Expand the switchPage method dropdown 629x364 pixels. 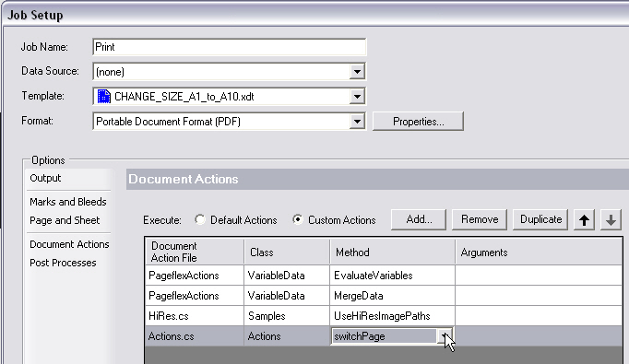tap(445, 336)
